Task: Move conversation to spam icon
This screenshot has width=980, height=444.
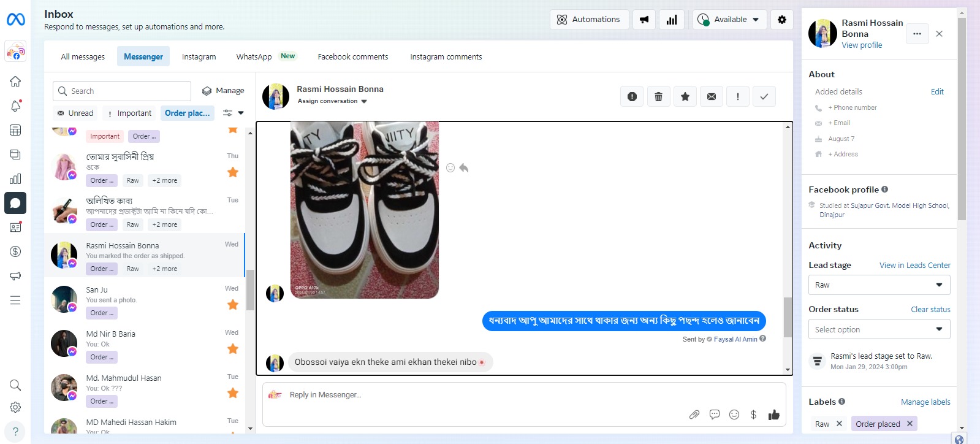Action: [632, 96]
